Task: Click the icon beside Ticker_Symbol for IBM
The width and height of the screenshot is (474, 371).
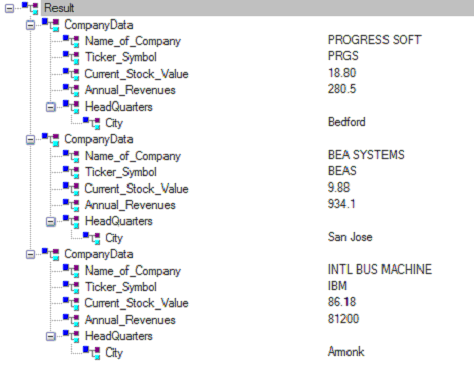Action: (x=71, y=287)
